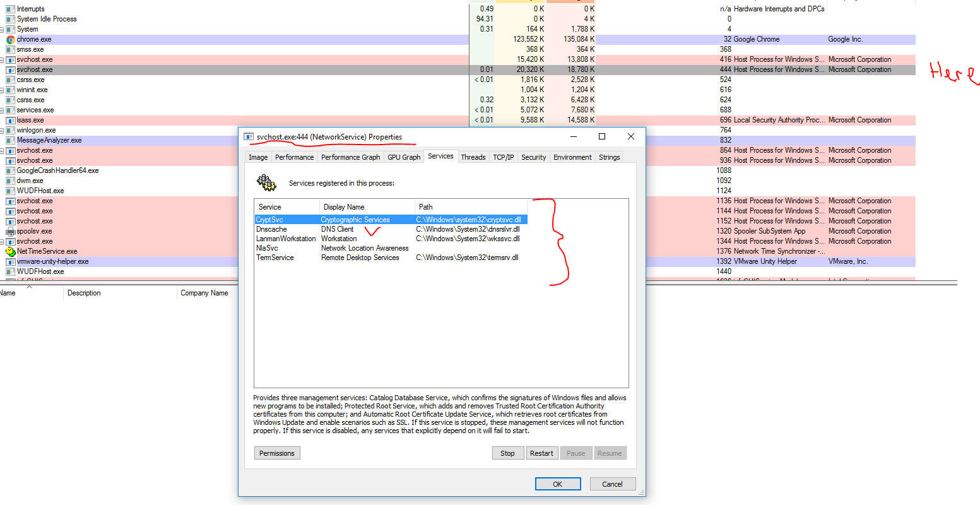The width and height of the screenshot is (980, 505).
Task: Collapse the services.exe tree node
Action: pyautogui.click(x=2, y=110)
